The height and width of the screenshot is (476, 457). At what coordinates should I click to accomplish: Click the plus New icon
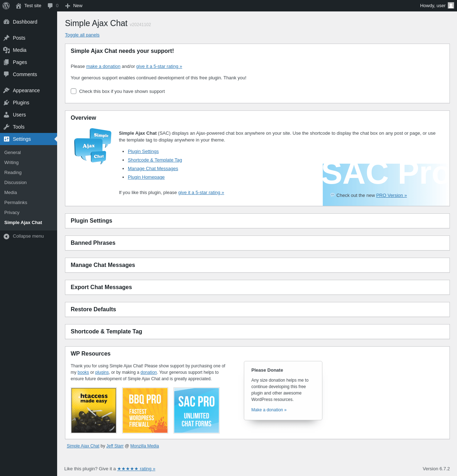(x=67, y=6)
